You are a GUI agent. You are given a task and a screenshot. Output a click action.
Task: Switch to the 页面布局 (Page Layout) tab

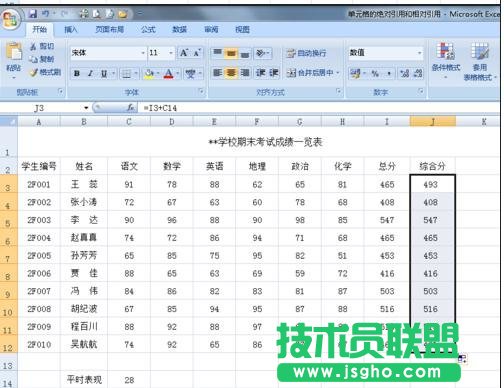coord(109,30)
